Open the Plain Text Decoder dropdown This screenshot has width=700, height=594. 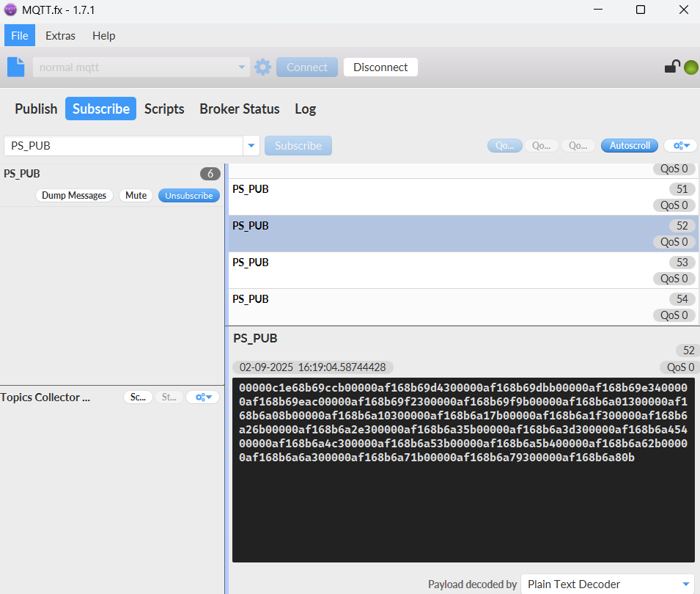(608, 584)
